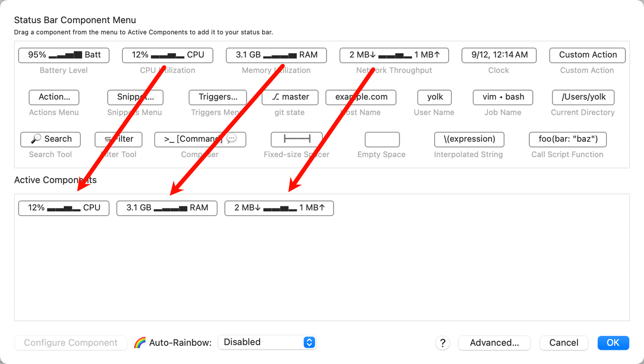Image resolution: width=644 pixels, height=364 pixels.
Task: Select the Actions Menu component
Action: (54, 97)
